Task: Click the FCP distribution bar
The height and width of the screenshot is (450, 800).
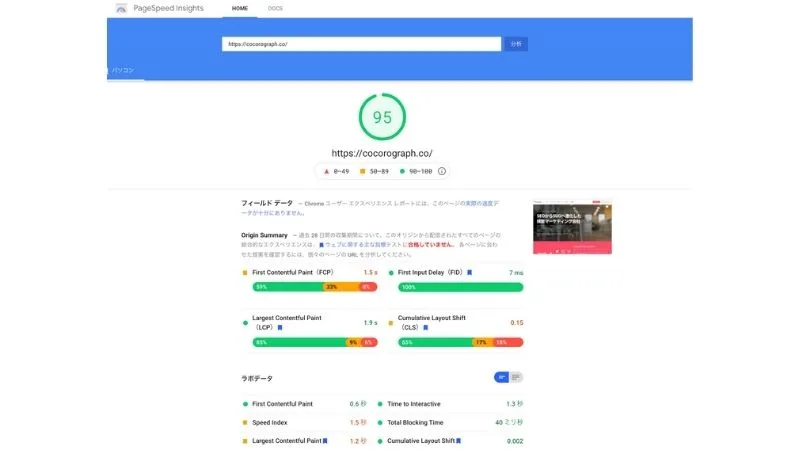Action: (x=315, y=287)
